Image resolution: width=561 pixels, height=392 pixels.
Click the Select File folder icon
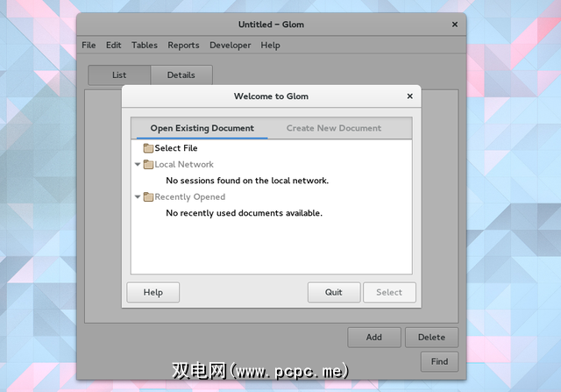click(x=148, y=148)
